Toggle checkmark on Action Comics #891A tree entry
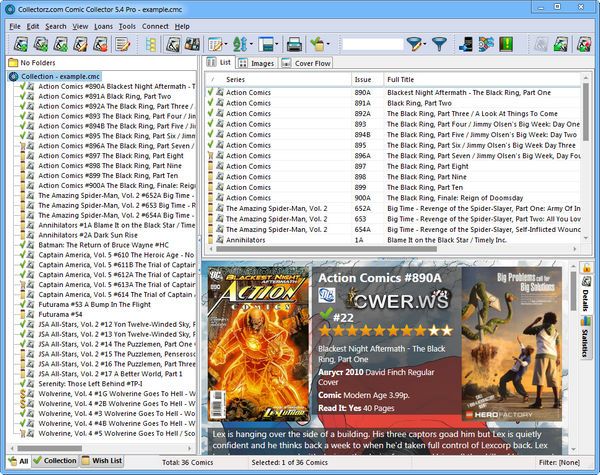 click(20, 95)
